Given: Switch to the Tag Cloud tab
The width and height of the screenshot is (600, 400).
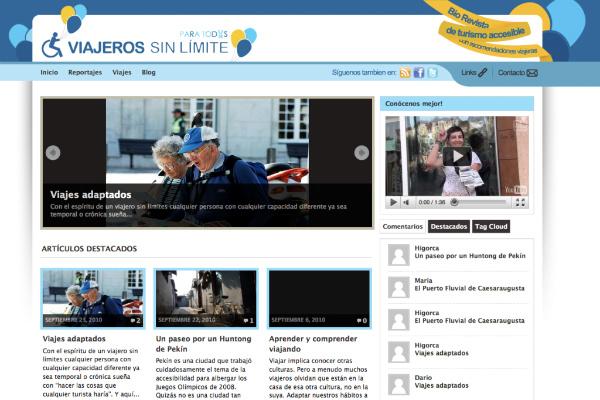Looking at the screenshot, I should pos(491,227).
